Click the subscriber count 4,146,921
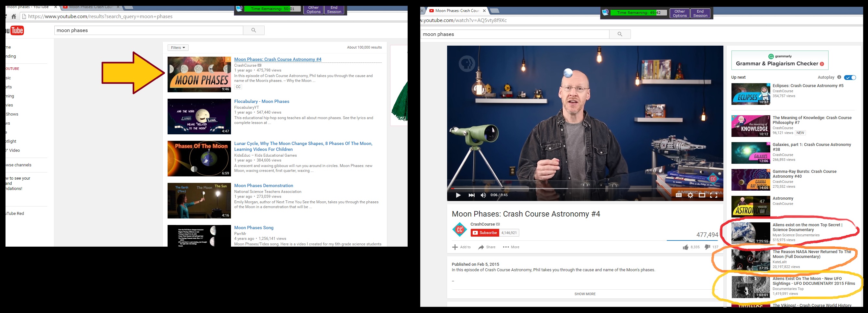The height and width of the screenshot is (313, 868). (x=509, y=233)
